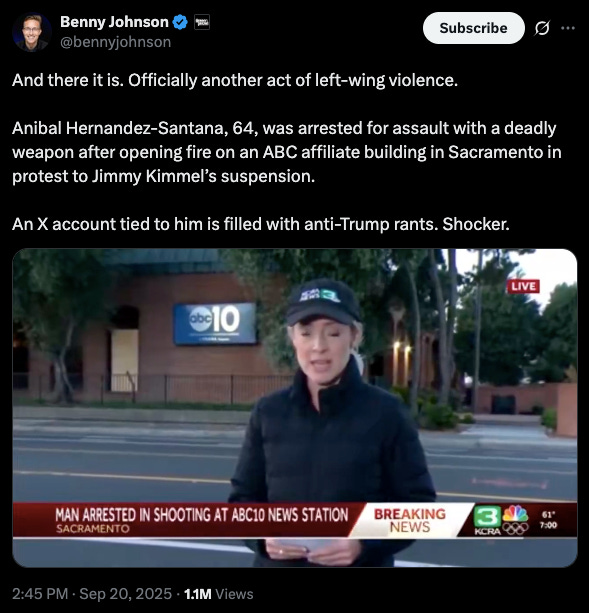589x613 pixels.
Task: Open the three-dot more options menu
Action: (568, 28)
